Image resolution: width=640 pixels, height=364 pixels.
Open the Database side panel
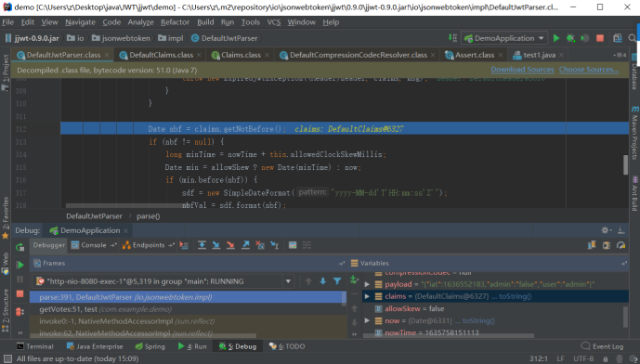[x=634, y=72]
